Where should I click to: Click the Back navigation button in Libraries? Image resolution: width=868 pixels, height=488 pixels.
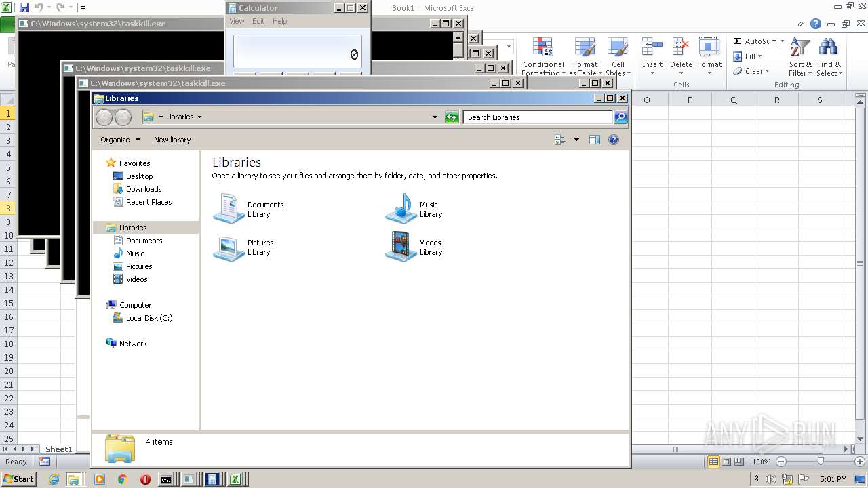point(104,117)
